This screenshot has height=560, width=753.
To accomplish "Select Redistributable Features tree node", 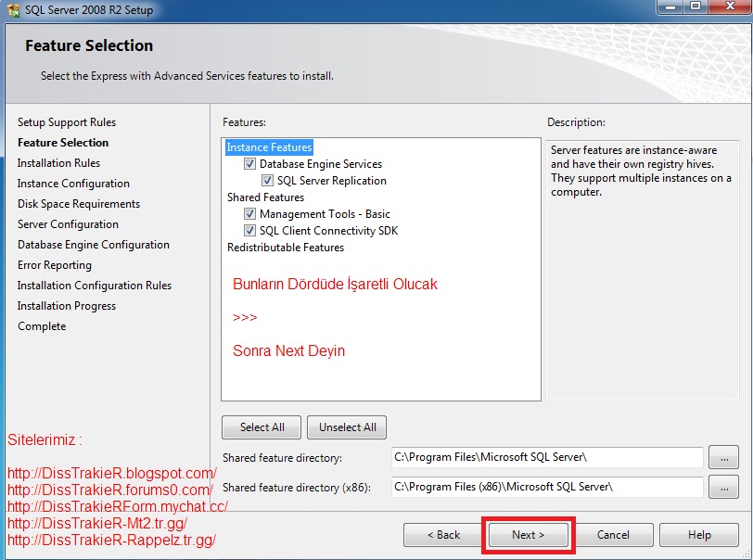I will pos(286,248).
